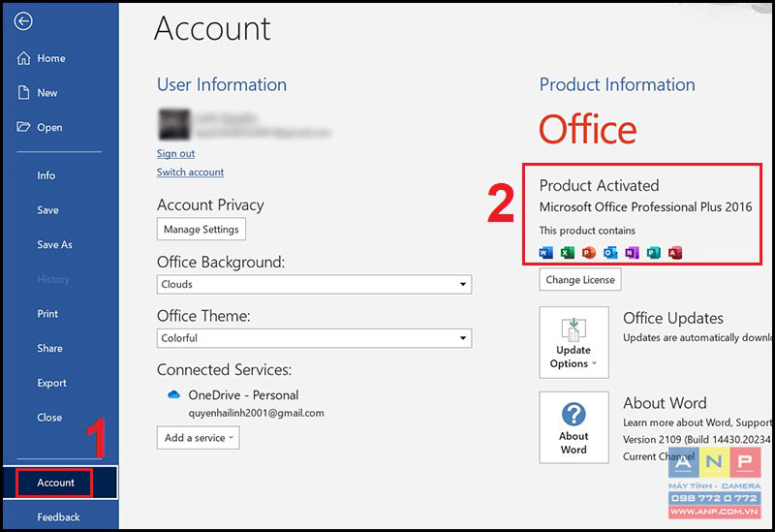Click the New document icon
Screen dimensions: 775x532
click(23, 92)
